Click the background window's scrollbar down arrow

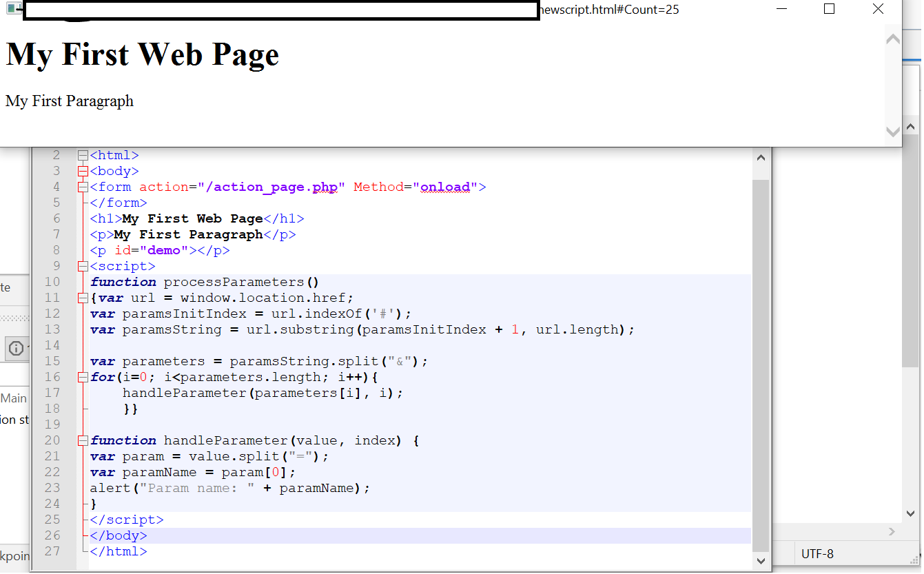tap(910, 513)
